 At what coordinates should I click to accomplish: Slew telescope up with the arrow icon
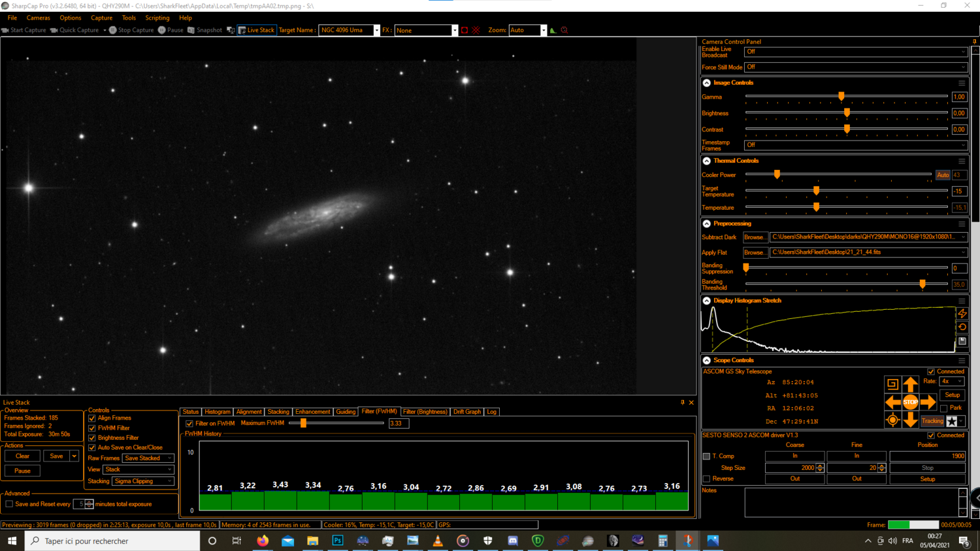(911, 384)
